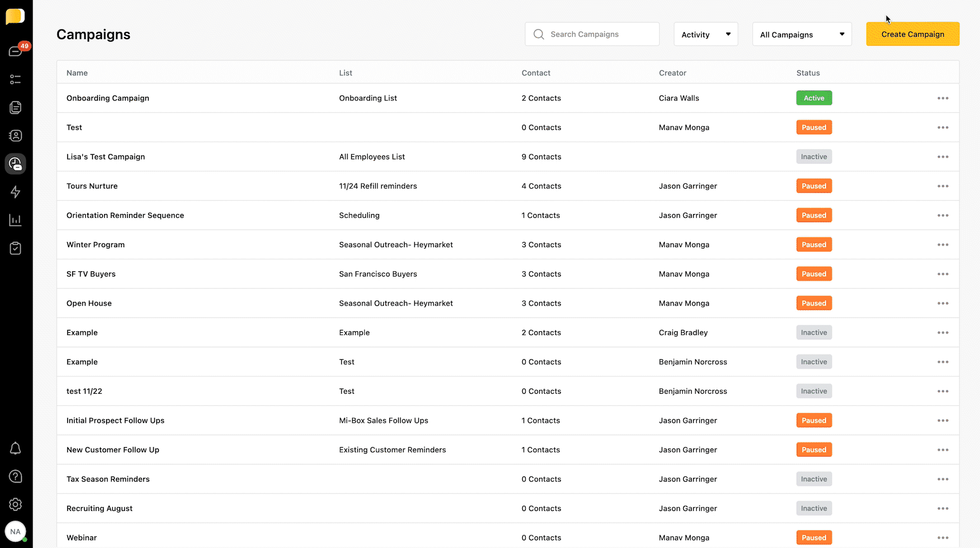This screenshot has width=980, height=548.
Task: Click the notifications bell icon
Action: (x=15, y=449)
